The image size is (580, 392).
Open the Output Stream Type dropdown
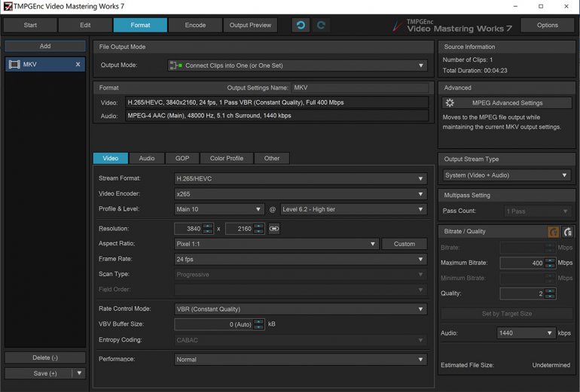click(507, 175)
